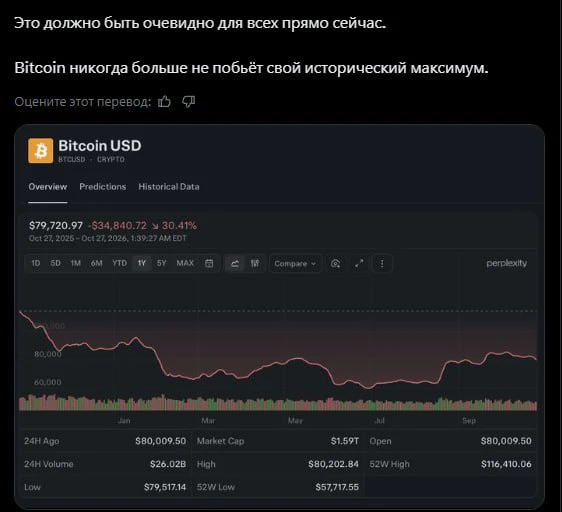Viewport: 562px width, 512px height.
Task: Click the chart screenshot camera icon
Action: click(x=335, y=264)
